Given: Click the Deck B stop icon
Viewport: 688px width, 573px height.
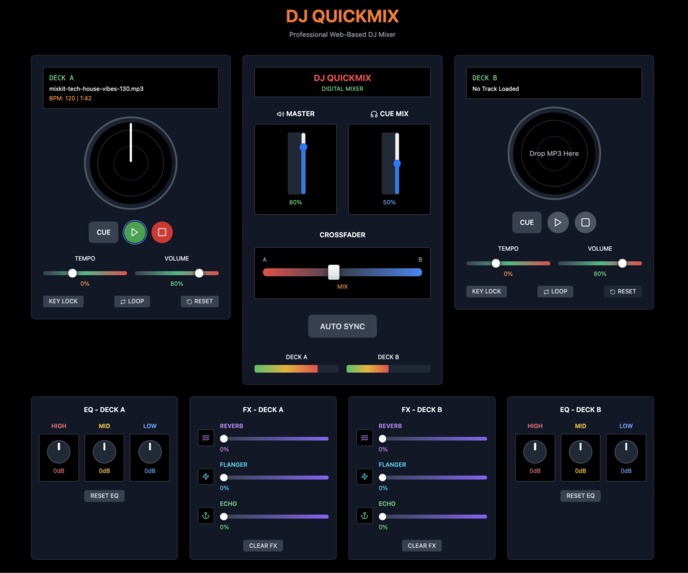Looking at the screenshot, I should [x=585, y=222].
